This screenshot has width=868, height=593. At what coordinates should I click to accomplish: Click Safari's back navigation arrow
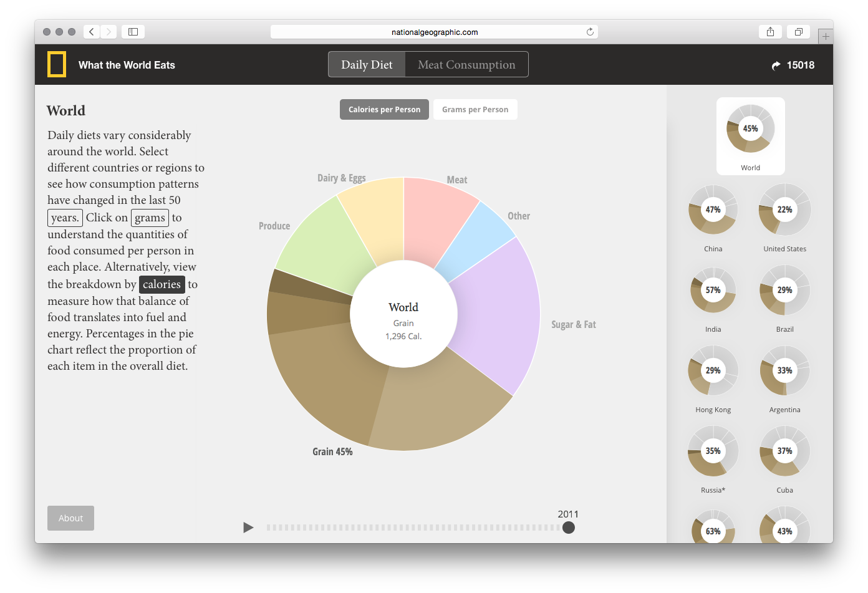click(x=92, y=32)
